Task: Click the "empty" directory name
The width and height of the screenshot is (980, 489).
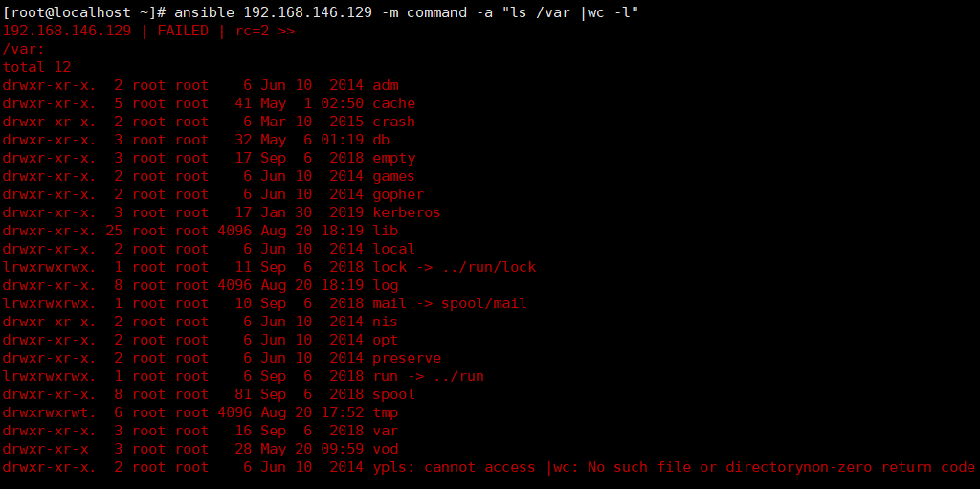Action: coord(394,158)
